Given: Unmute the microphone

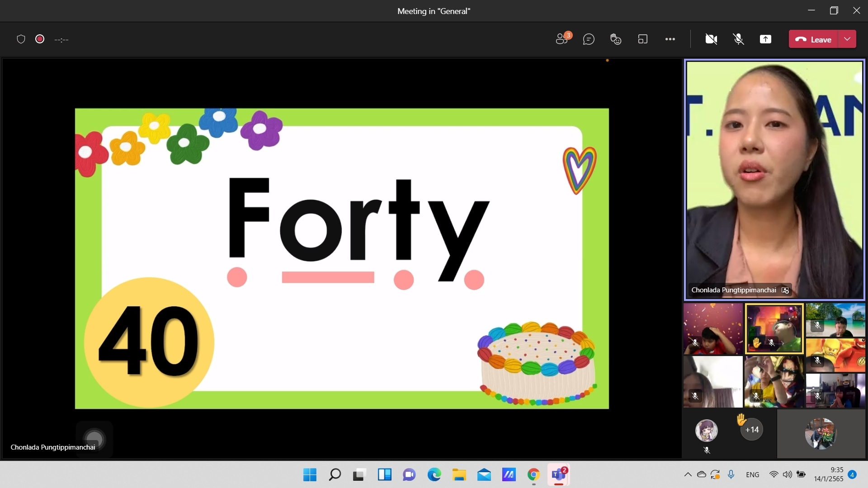Looking at the screenshot, I should pos(738,39).
